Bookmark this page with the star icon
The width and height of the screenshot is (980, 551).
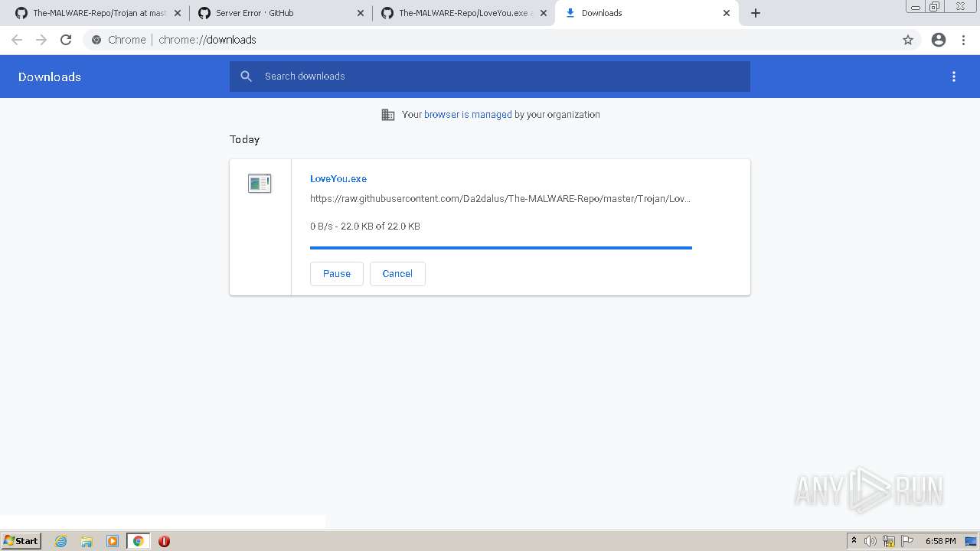coord(908,40)
